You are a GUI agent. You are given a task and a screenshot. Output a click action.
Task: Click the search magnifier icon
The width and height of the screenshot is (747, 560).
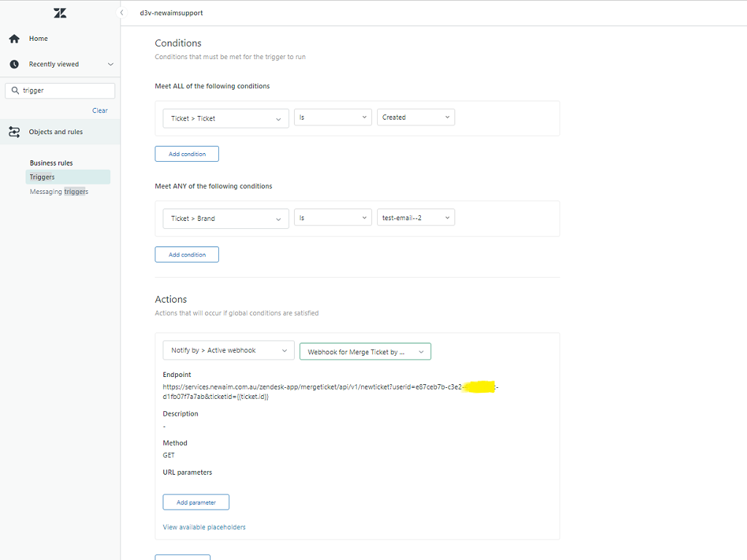15,91
